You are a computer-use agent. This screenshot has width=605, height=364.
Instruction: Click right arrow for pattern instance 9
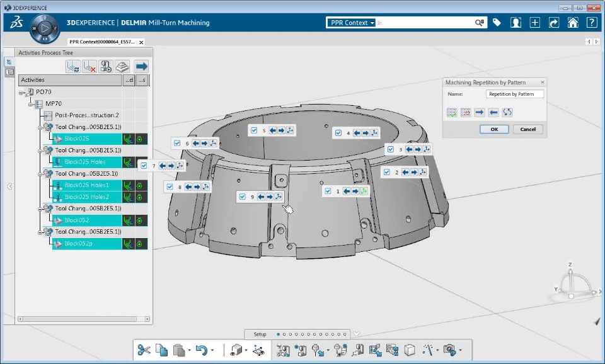pos(270,196)
